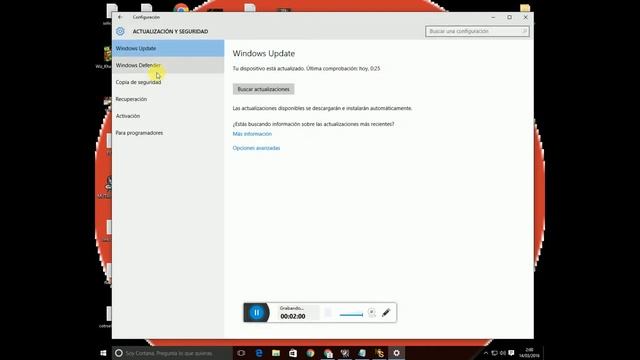Screen dimensions: 640x360
Task: Click the recorder audio level slider
Action: (351, 315)
